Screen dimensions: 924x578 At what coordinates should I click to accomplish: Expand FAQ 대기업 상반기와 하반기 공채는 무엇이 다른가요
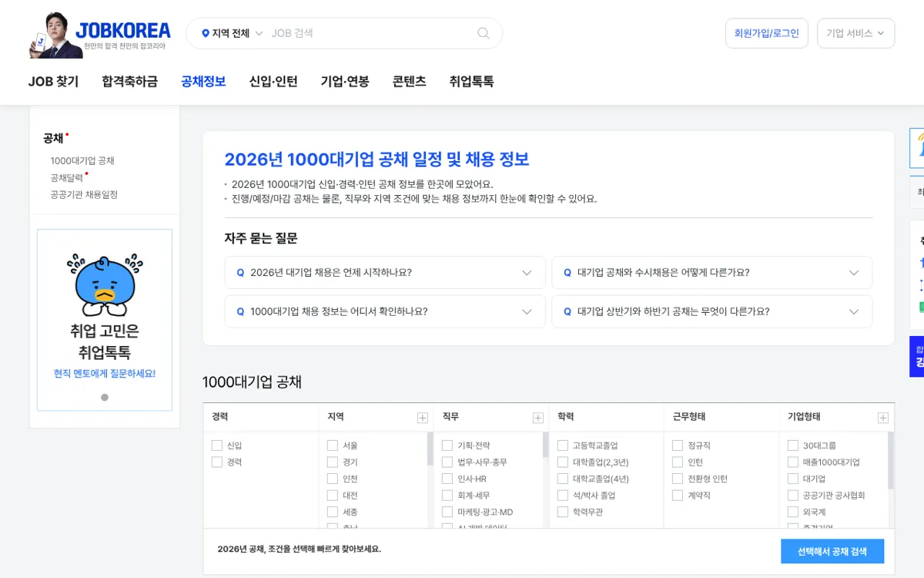coord(712,311)
